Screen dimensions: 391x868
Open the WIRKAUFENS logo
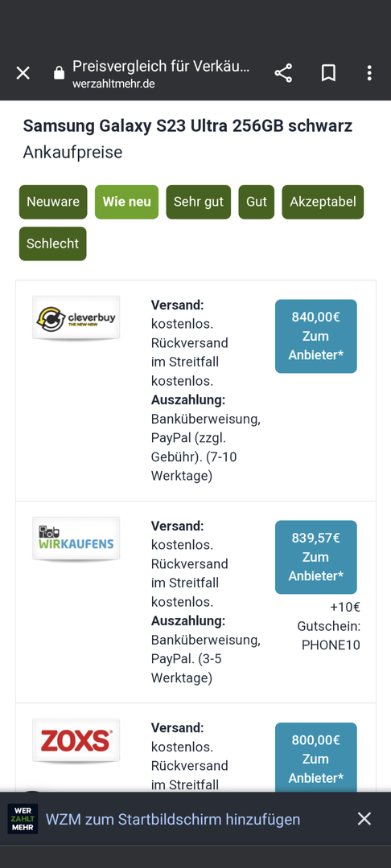pos(76,538)
